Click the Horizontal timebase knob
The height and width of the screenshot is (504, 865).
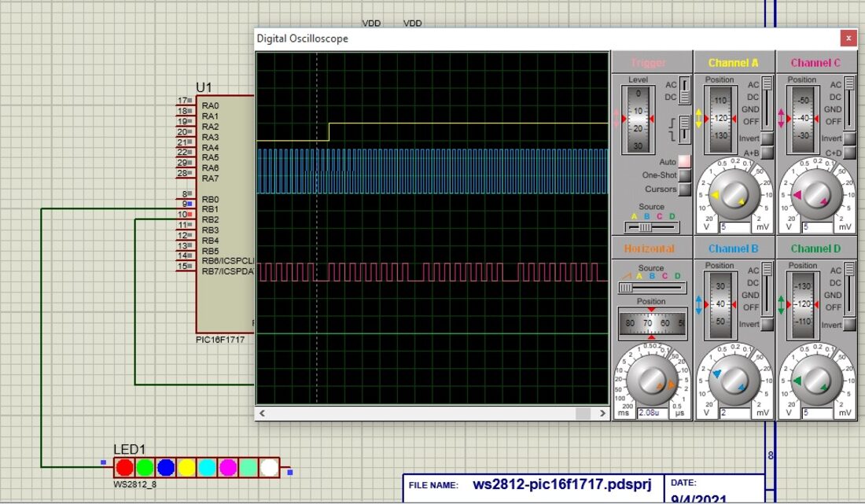[652, 380]
